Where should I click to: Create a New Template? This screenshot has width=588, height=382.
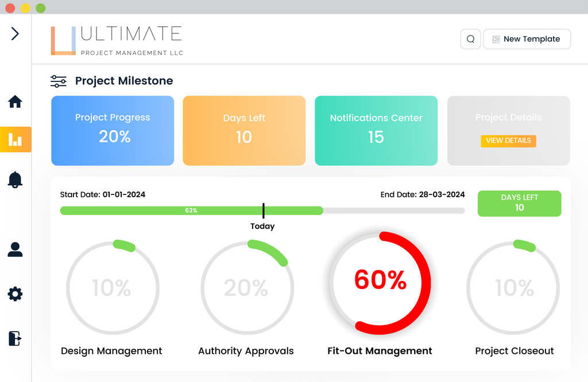pyautogui.click(x=527, y=39)
